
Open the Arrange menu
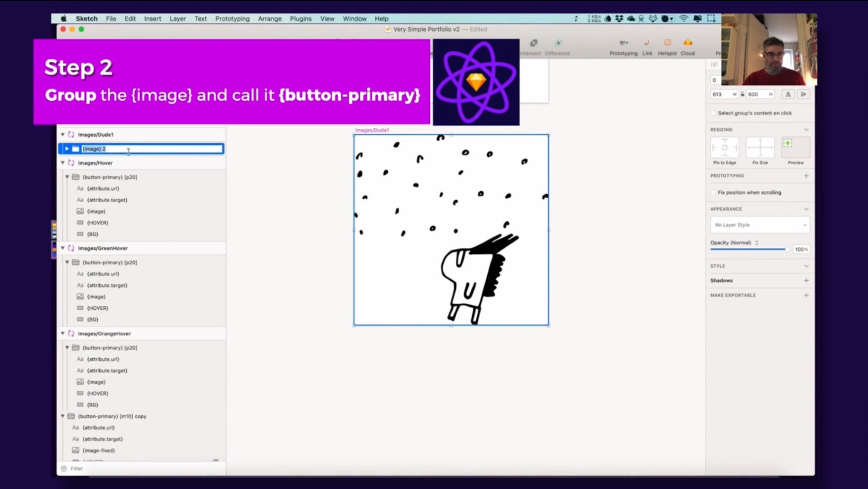click(x=269, y=18)
